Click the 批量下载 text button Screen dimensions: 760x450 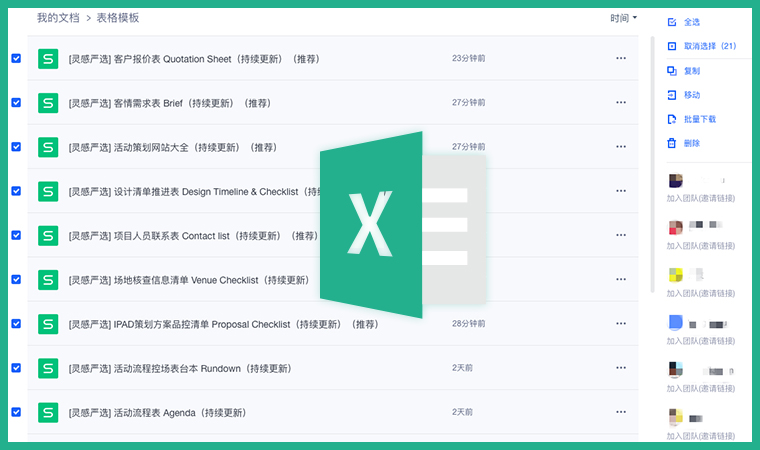coord(700,119)
